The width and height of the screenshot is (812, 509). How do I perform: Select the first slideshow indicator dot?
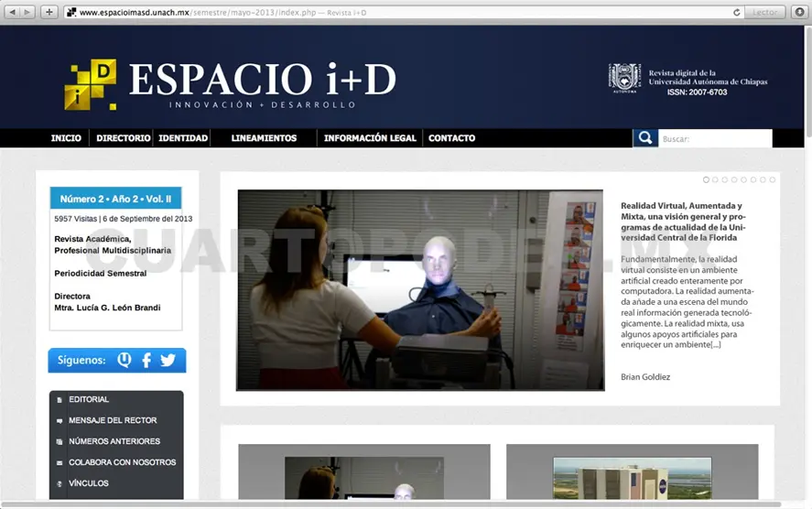click(706, 179)
